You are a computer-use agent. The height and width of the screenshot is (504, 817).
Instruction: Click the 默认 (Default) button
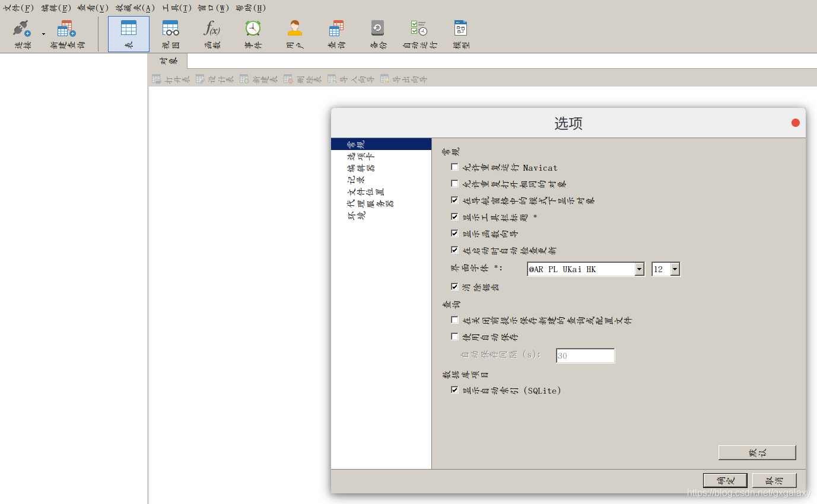[x=757, y=452]
